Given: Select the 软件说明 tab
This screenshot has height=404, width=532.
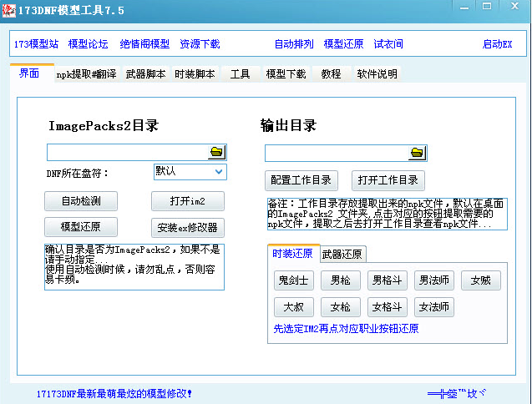Looking at the screenshot, I should [377, 74].
